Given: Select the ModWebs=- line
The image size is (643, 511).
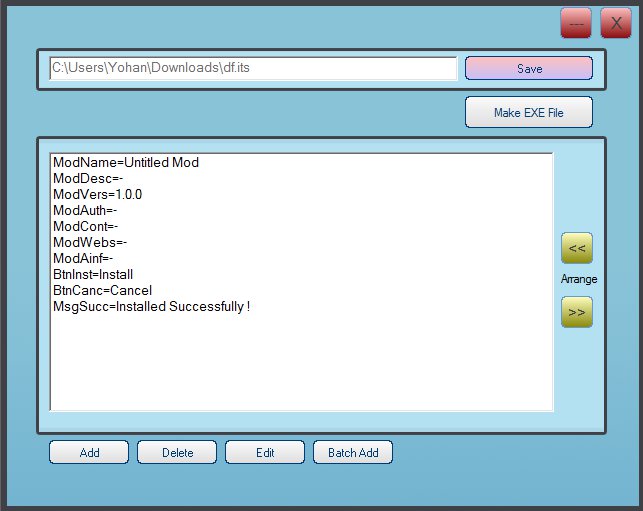Looking at the screenshot, I should click(x=89, y=242).
